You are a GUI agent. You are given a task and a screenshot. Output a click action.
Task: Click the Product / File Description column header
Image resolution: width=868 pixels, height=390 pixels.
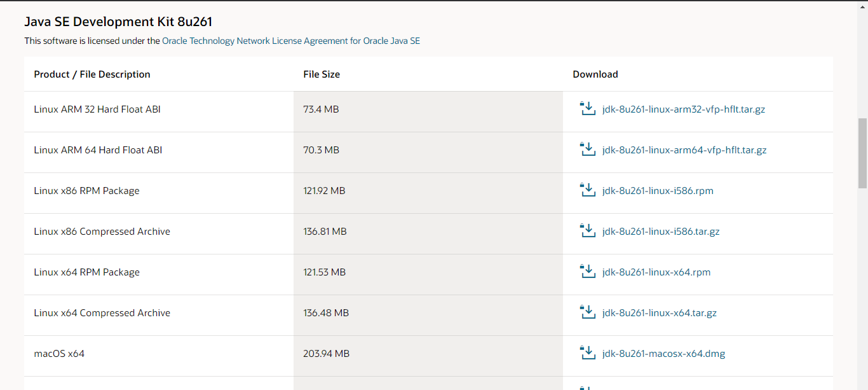pyautogui.click(x=92, y=74)
